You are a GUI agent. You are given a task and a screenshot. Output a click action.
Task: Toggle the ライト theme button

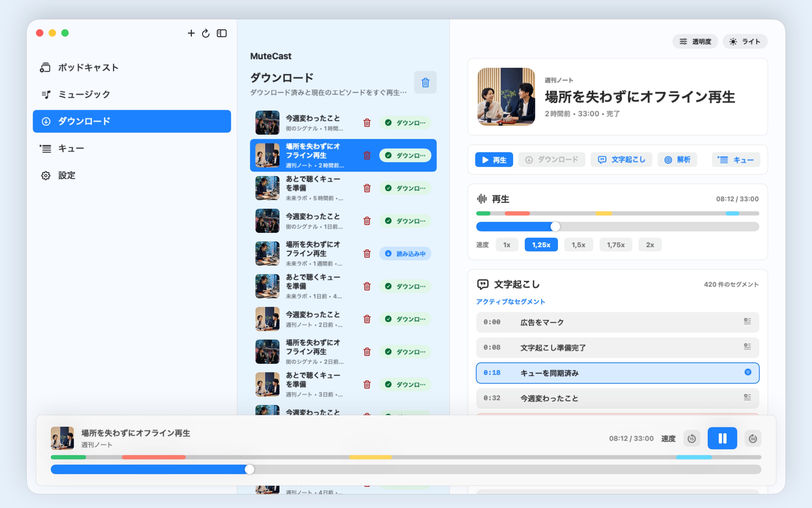pos(745,41)
